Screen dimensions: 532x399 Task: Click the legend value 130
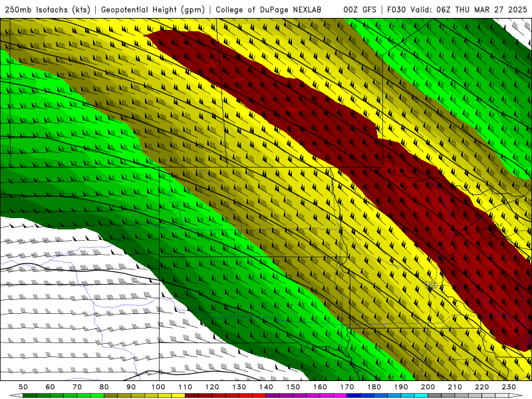239,387
